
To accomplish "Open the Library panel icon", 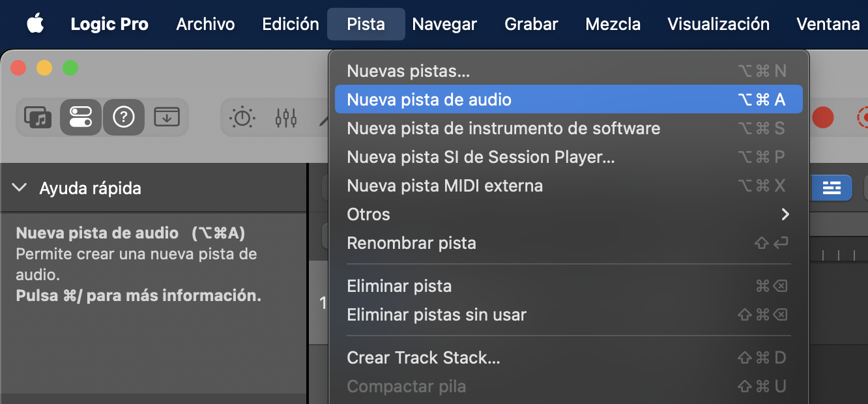I will [38, 117].
